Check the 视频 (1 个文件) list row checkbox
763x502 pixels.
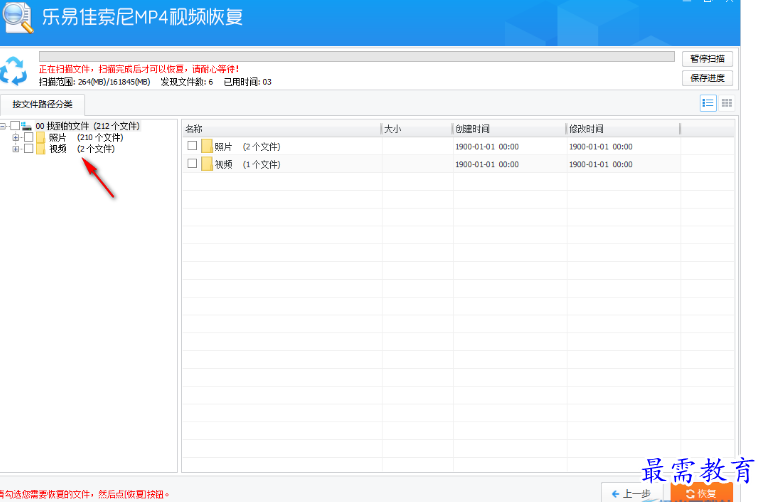(x=192, y=163)
